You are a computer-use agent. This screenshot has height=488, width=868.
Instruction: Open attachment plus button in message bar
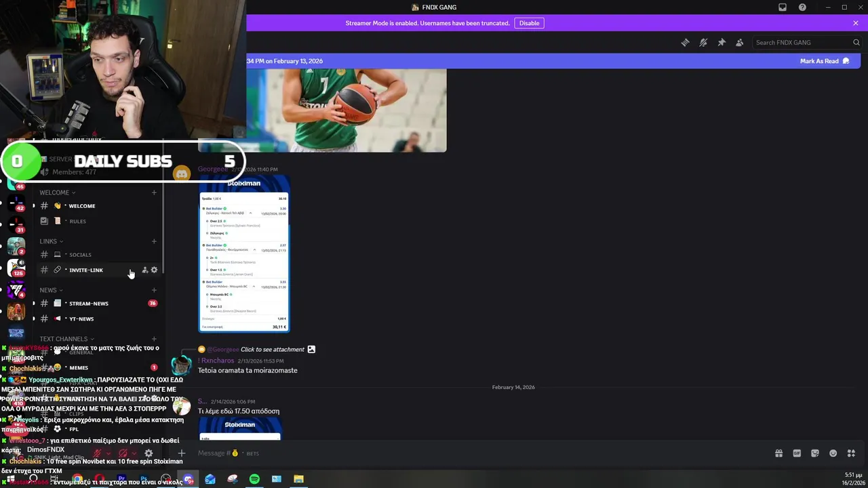point(181,453)
